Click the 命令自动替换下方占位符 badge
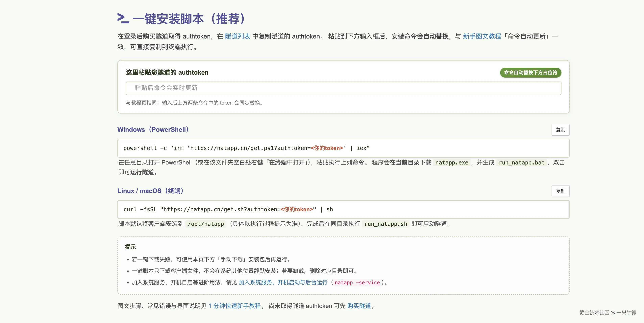Image resolution: width=644 pixels, height=323 pixels. (x=531, y=72)
